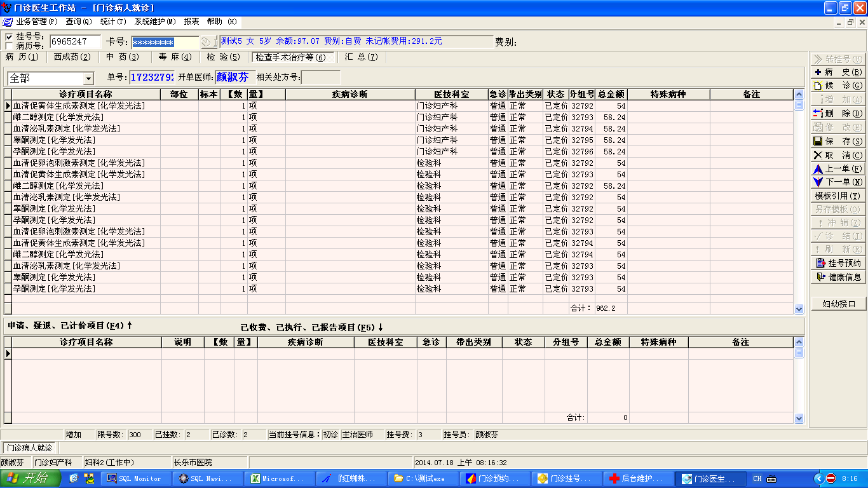Open the Microsoft Excel taskbar window
Image resolution: width=868 pixels, height=488 pixels.
(x=279, y=478)
